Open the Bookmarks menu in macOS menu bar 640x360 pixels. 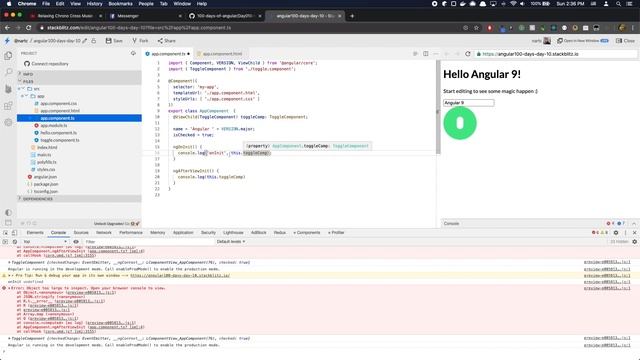[x=120, y=4]
